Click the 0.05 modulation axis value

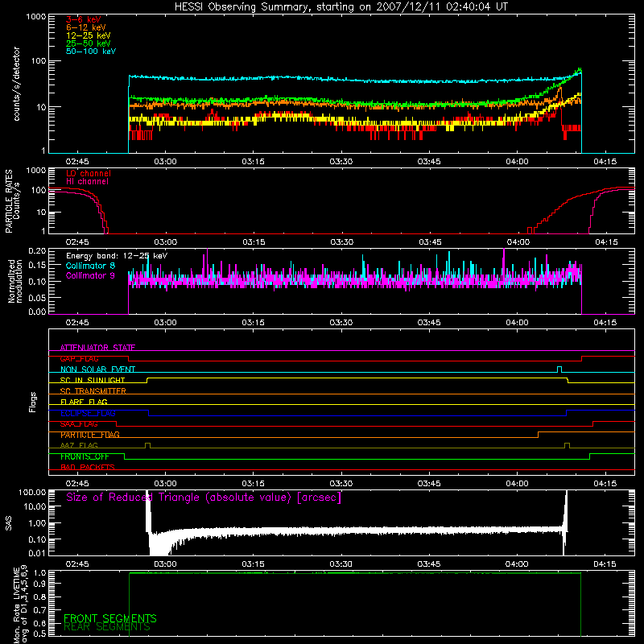coord(37,297)
